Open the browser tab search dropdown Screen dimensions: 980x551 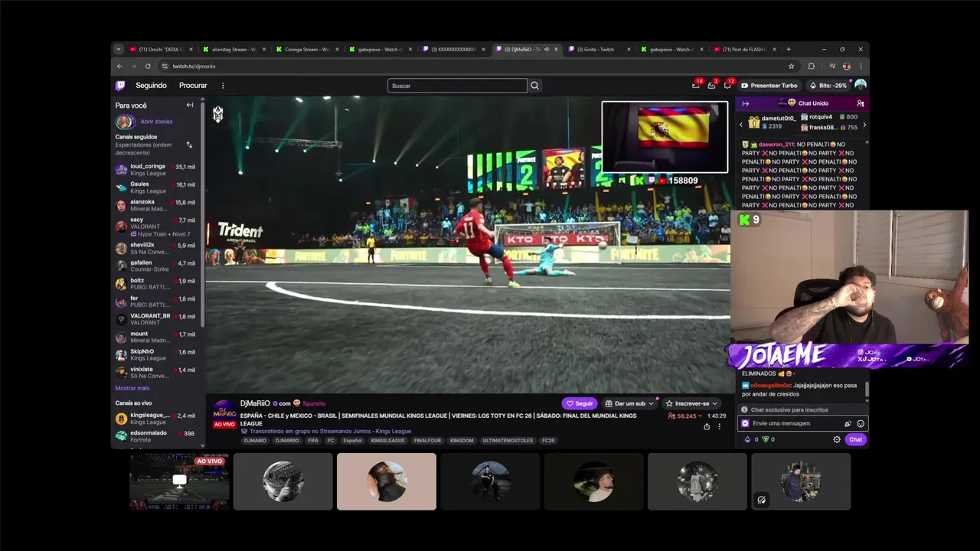[118, 49]
